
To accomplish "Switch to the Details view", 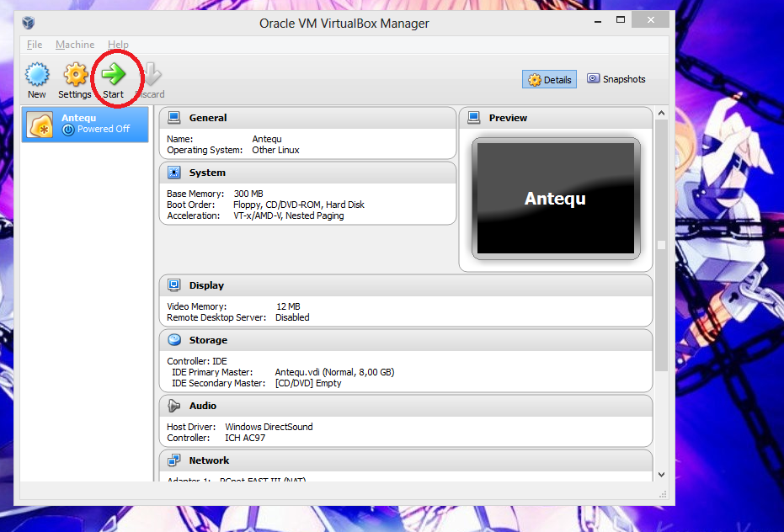I will (x=550, y=79).
